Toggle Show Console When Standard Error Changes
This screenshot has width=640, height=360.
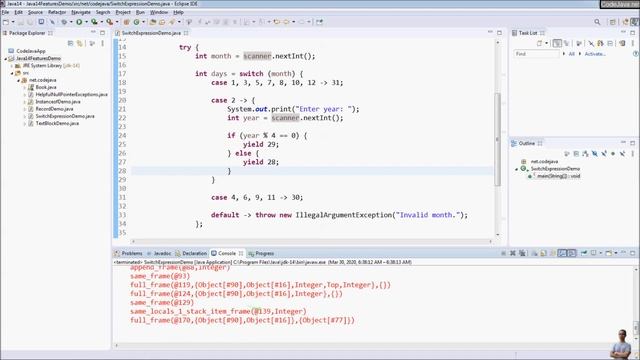[572, 253]
